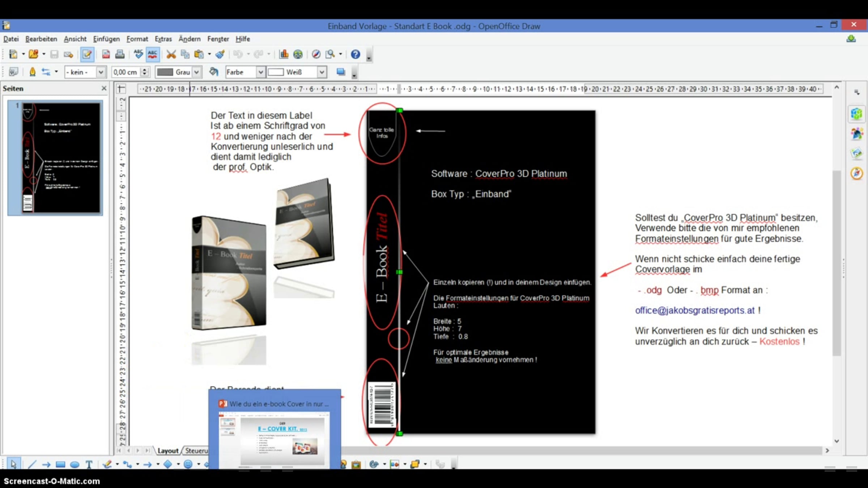Screen dimensions: 868x488
Task: Open the fill color 'Weiß' dropdown
Action: point(322,72)
